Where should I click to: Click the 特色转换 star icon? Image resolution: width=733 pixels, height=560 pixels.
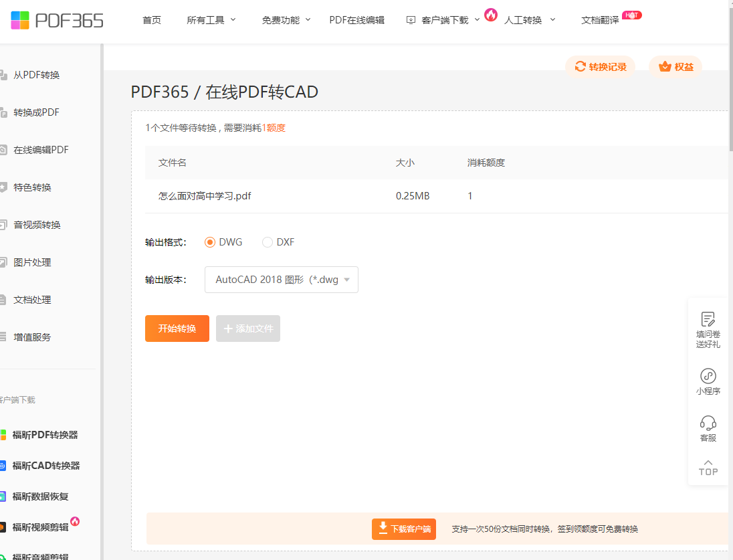[3, 187]
